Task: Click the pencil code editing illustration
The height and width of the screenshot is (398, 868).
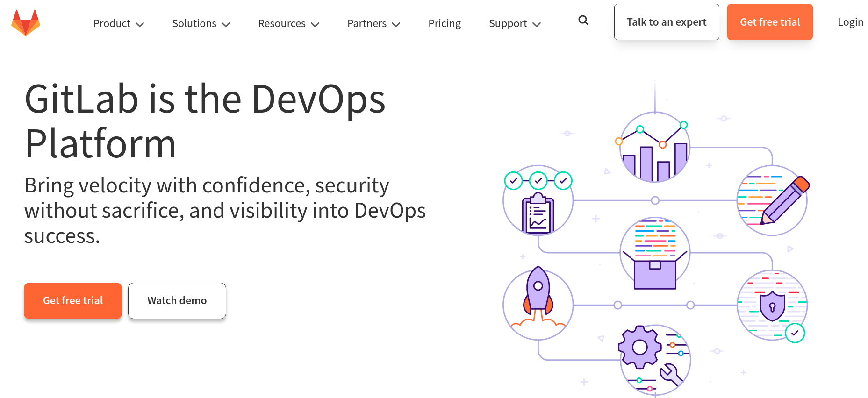Action: pos(772,200)
